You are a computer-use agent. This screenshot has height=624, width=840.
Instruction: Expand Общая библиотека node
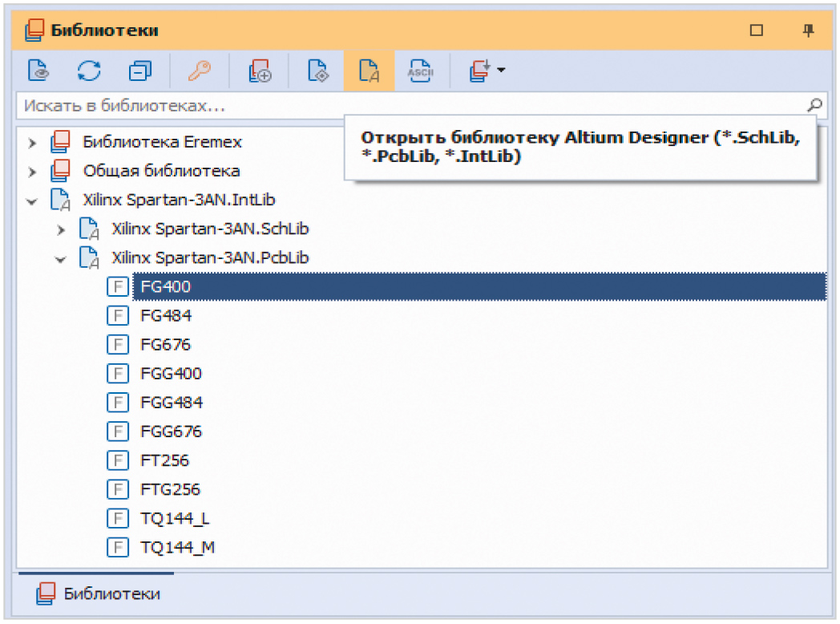[32, 172]
